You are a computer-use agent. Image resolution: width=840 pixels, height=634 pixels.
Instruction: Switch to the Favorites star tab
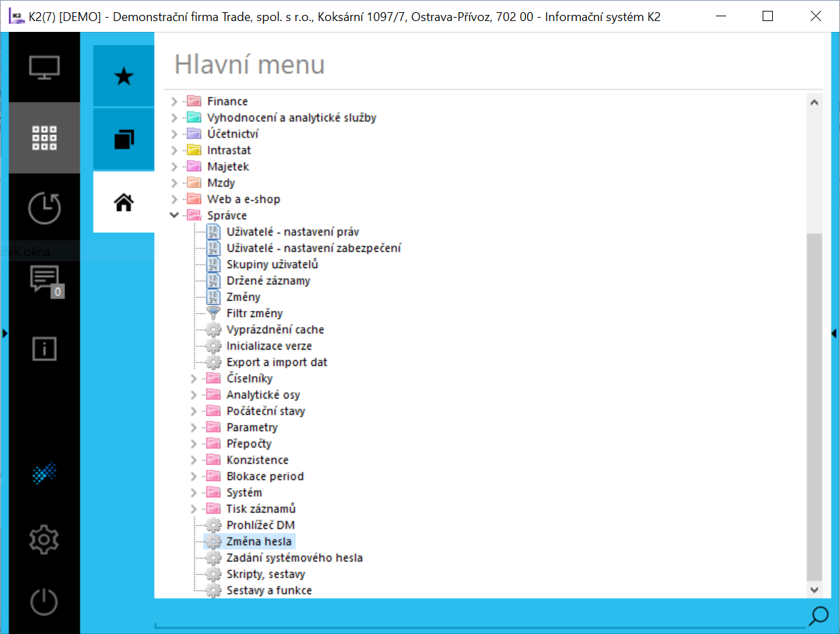123,76
